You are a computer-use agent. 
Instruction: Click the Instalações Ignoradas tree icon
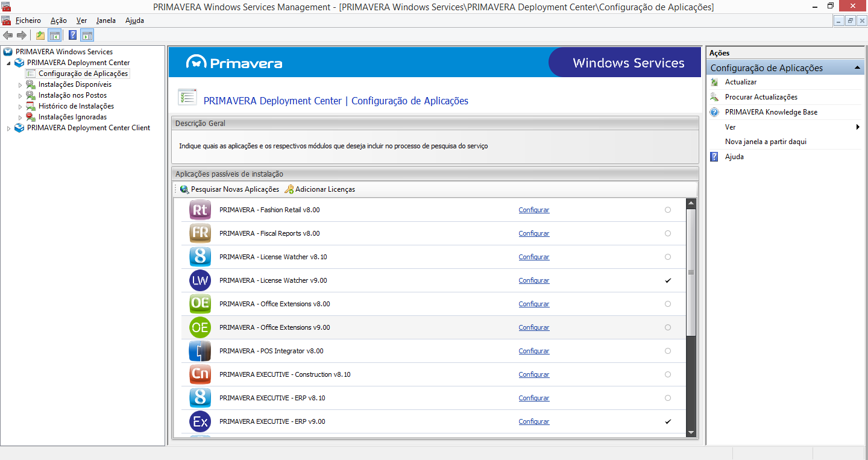click(31, 117)
